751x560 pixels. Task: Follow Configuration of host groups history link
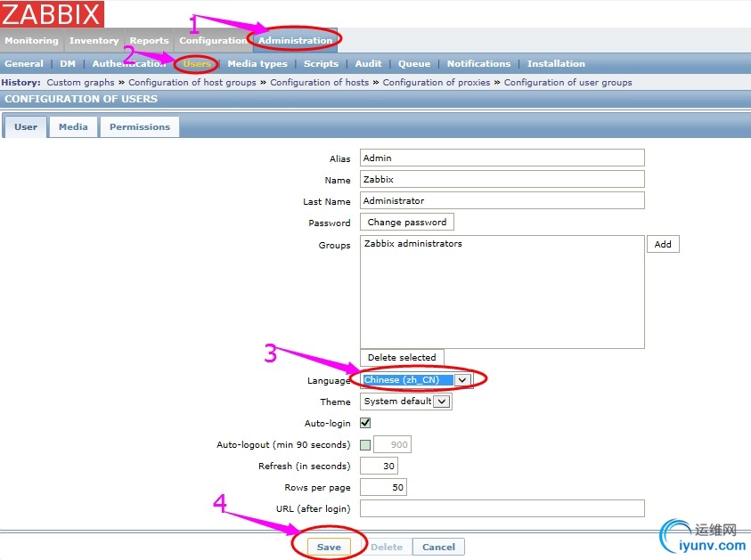(x=192, y=82)
